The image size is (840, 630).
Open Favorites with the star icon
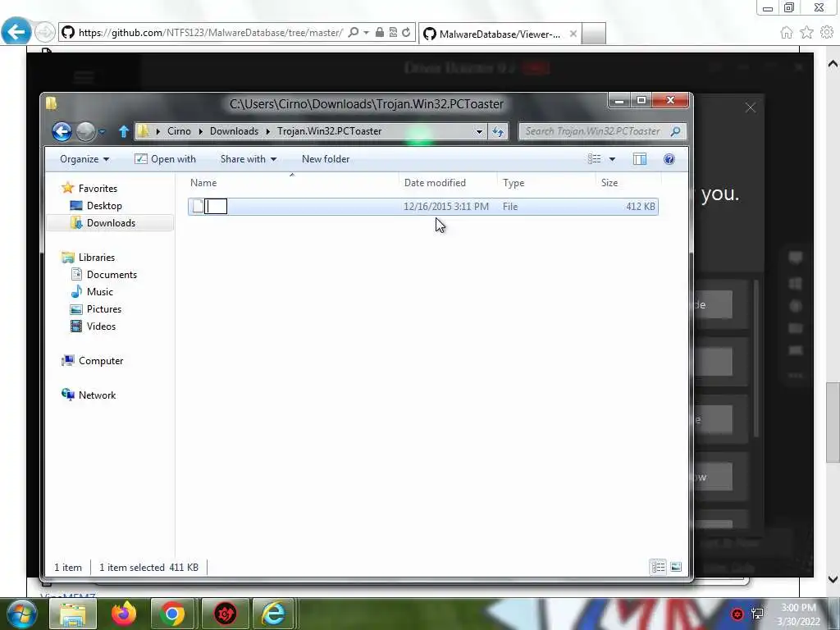click(807, 33)
